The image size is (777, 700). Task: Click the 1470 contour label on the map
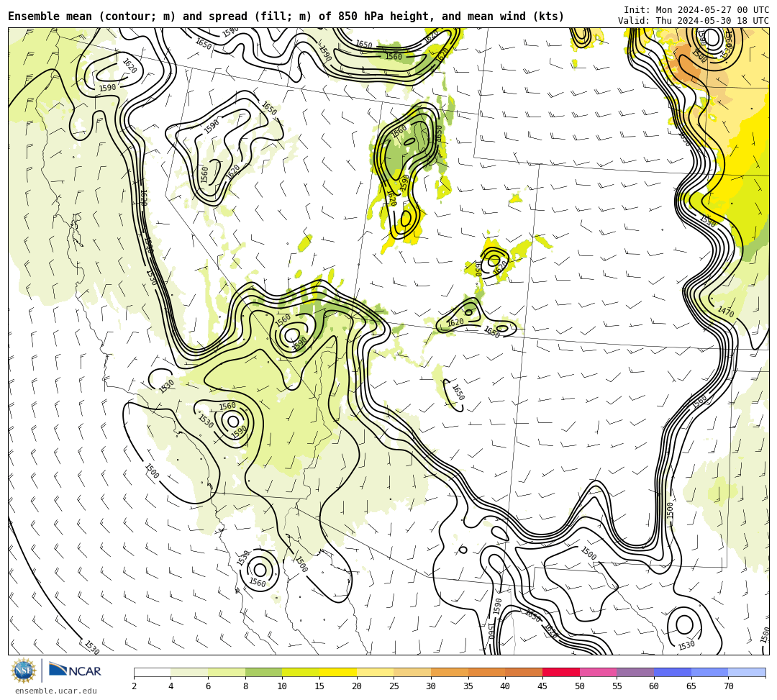coord(725,312)
